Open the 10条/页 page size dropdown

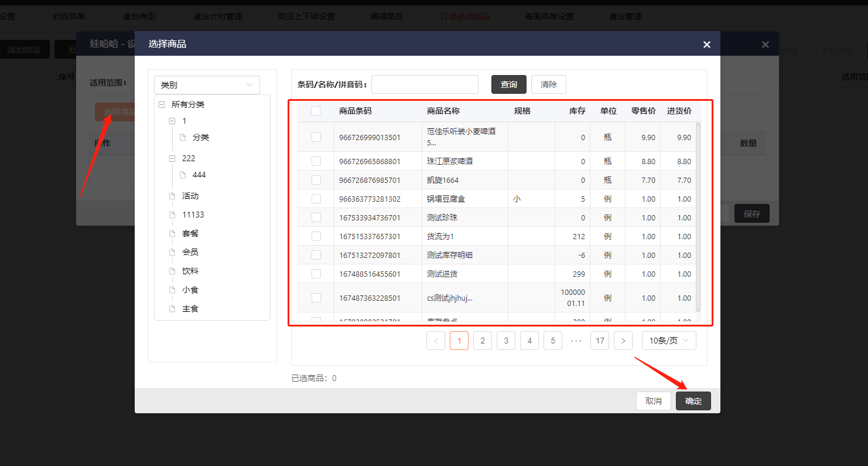click(x=669, y=341)
